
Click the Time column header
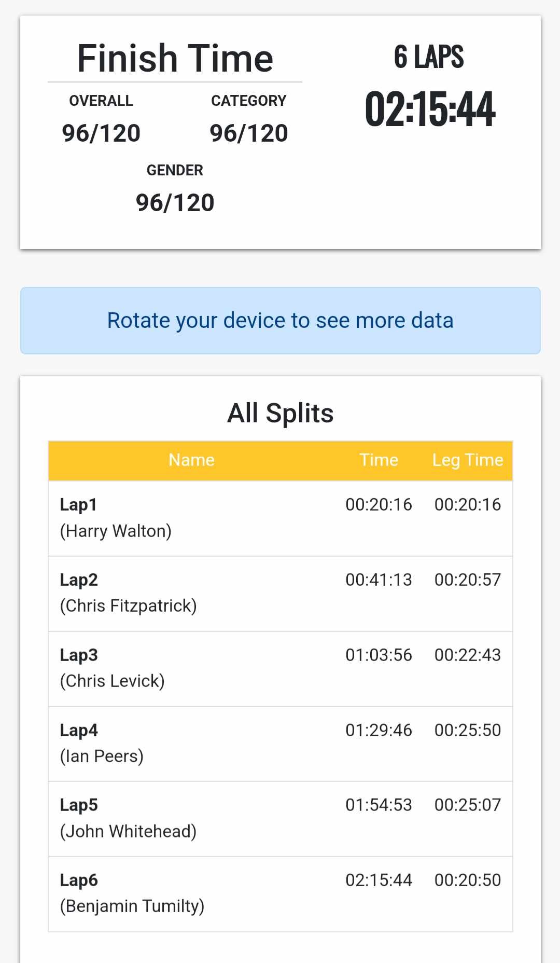coord(379,460)
